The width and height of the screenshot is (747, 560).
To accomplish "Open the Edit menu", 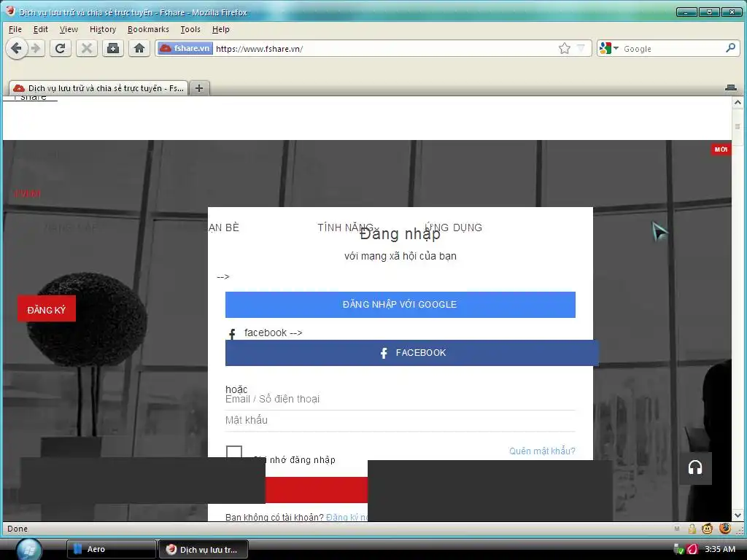I will tap(41, 29).
